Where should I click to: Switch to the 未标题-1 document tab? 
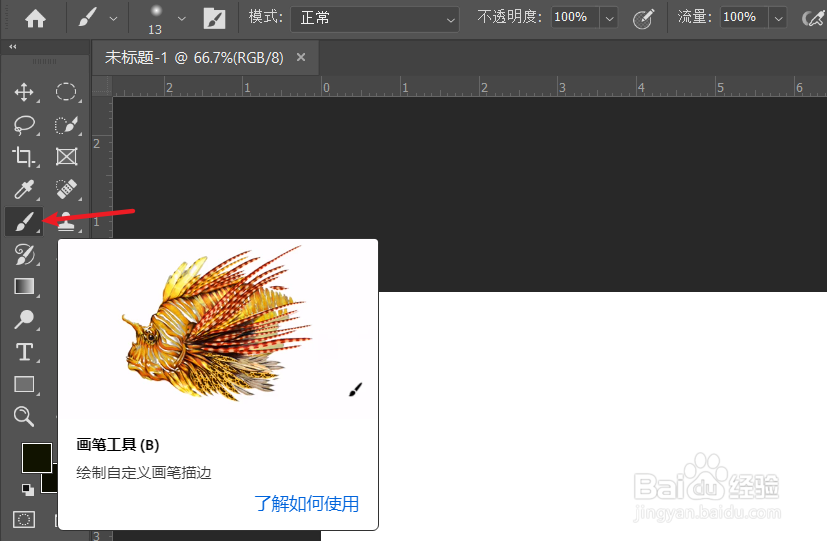[x=194, y=57]
